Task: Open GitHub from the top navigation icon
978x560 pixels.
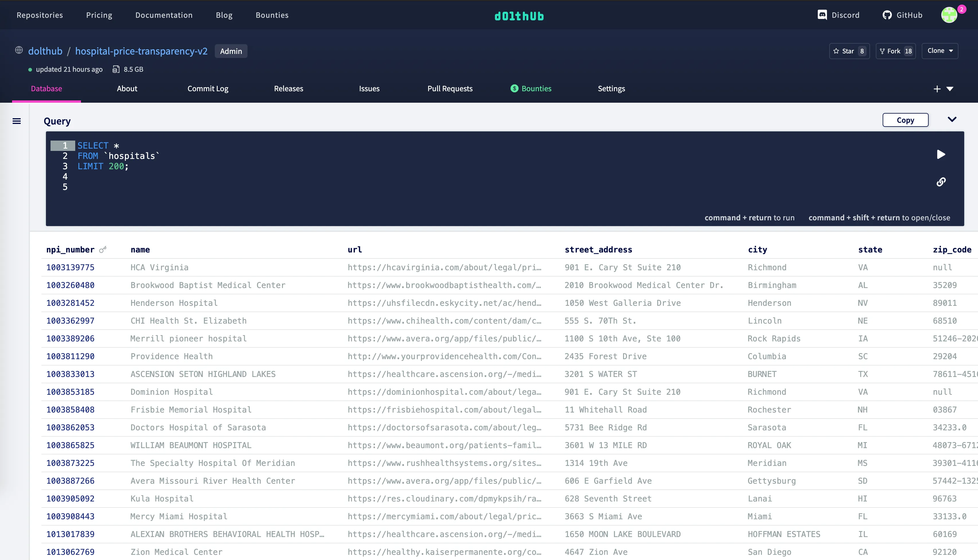Action: point(888,15)
